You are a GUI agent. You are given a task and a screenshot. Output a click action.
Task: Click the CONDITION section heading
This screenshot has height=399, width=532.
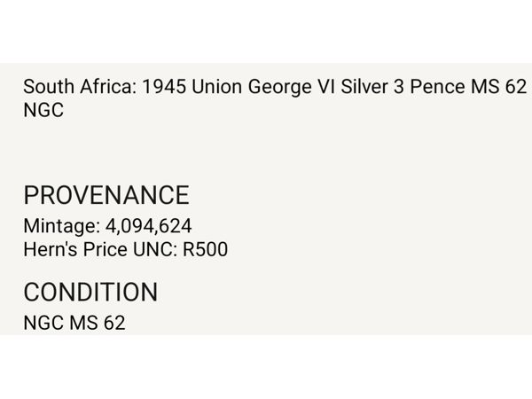point(90,292)
